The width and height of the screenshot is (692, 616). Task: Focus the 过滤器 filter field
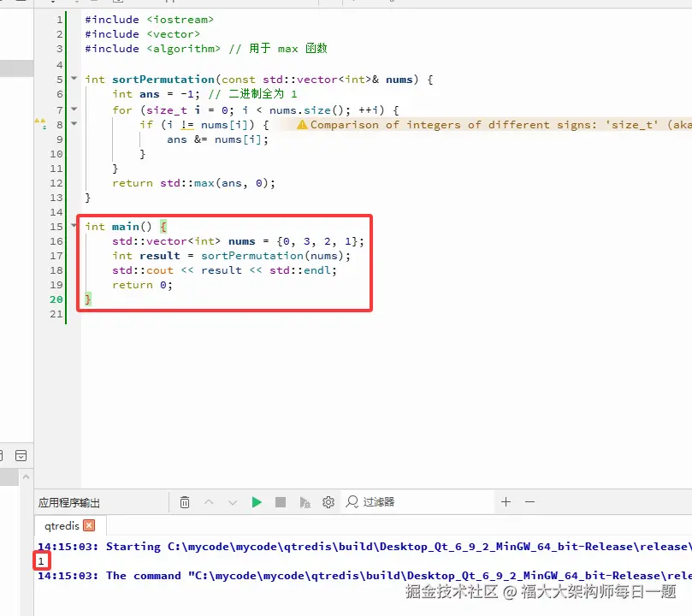[417, 502]
